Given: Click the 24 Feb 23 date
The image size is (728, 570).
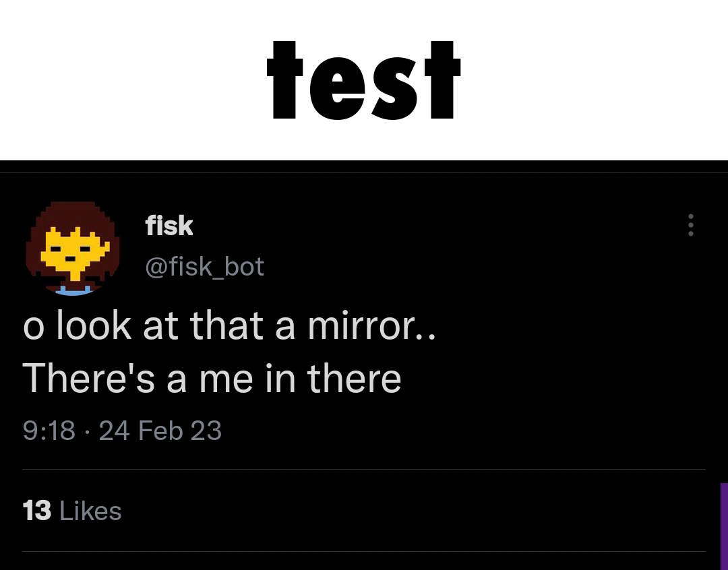Looking at the screenshot, I should [x=160, y=431].
